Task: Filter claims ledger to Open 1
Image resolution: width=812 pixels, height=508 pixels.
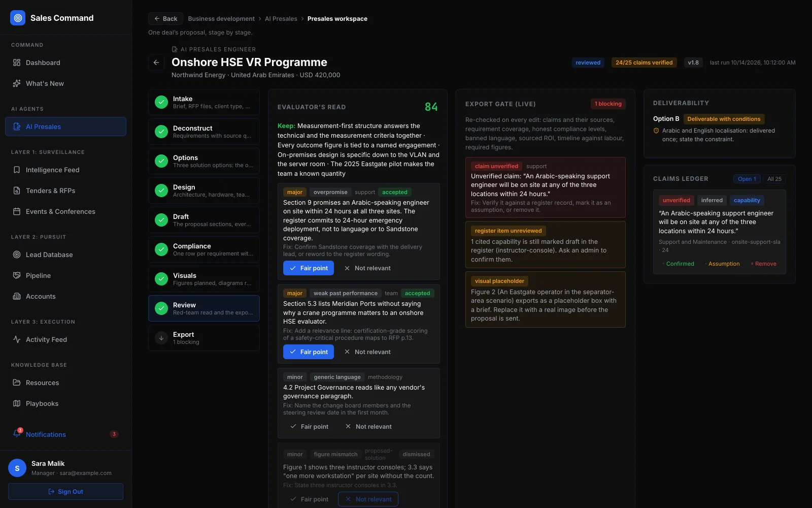Action: tap(747, 179)
